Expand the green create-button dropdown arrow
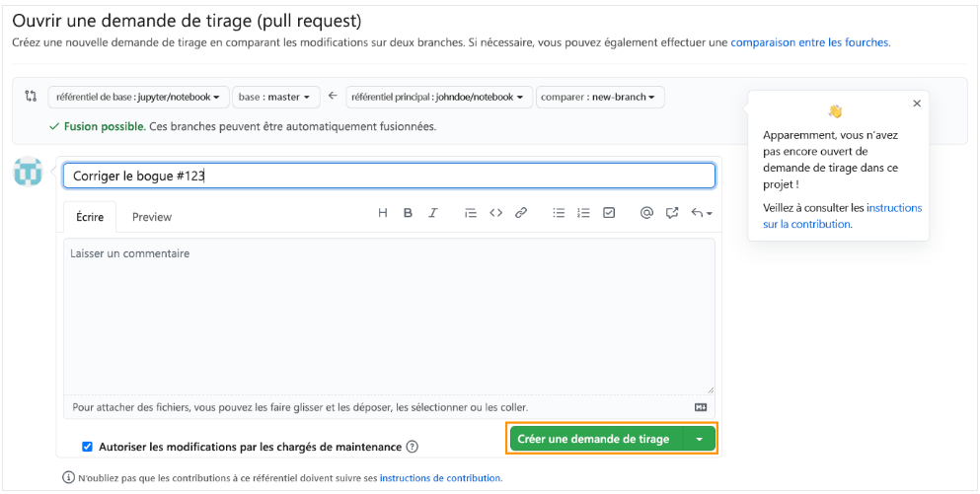The image size is (980, 494). (x=699, y=439)
